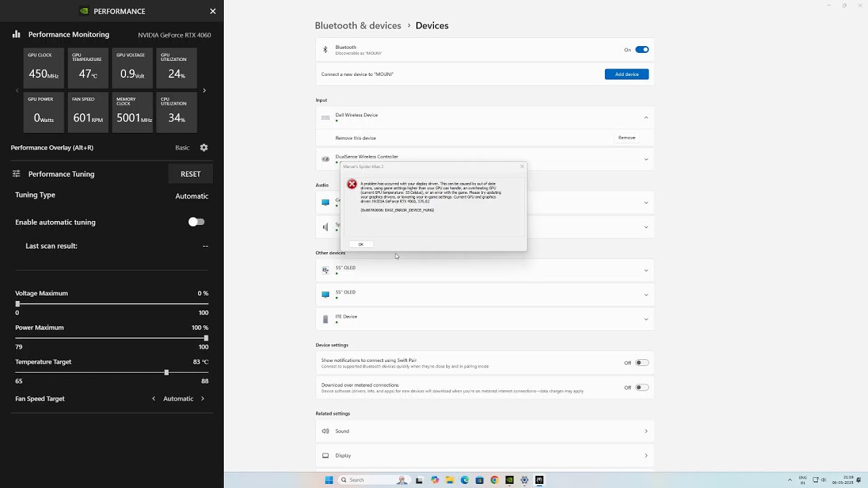
Task: Open Google Chrome from taskbar
Action: (494, 480)
